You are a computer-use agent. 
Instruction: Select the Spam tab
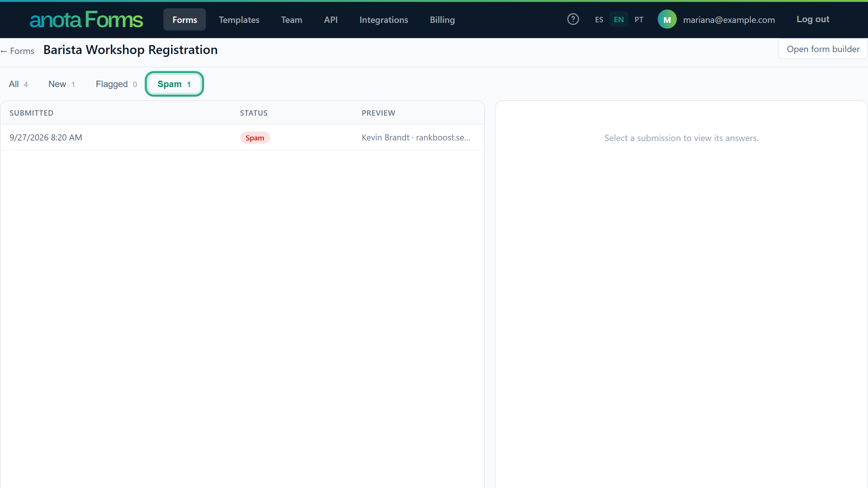tap(174, 84)
